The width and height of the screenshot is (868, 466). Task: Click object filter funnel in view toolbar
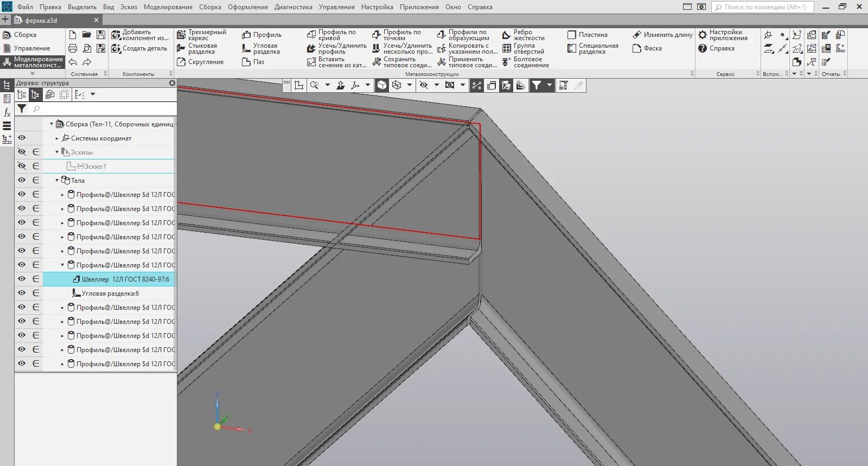[536, 85]
